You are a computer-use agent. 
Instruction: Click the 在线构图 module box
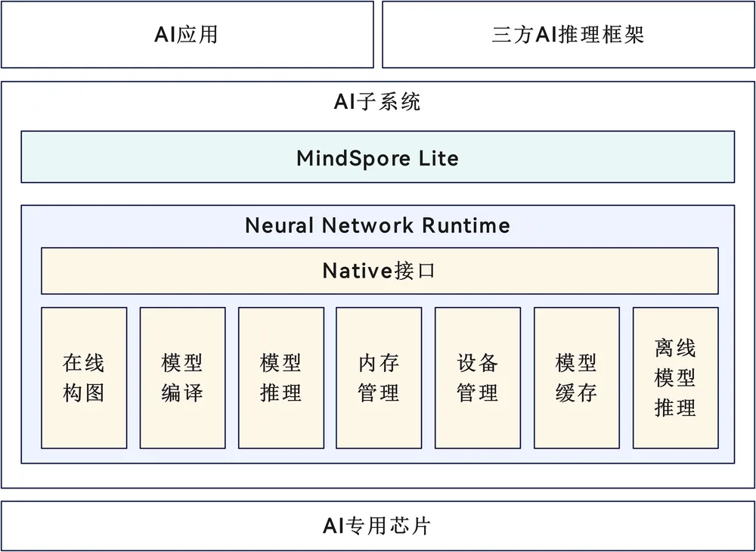(x=84, y=378)
